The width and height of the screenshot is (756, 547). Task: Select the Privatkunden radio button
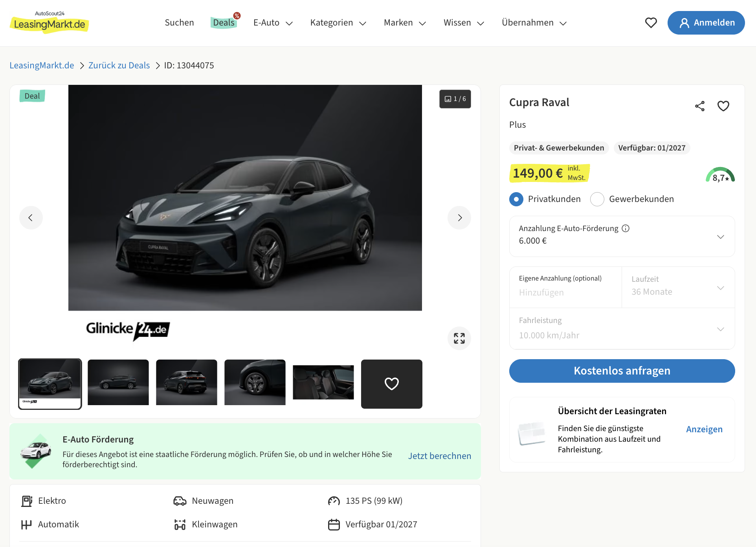click(516, 199)
